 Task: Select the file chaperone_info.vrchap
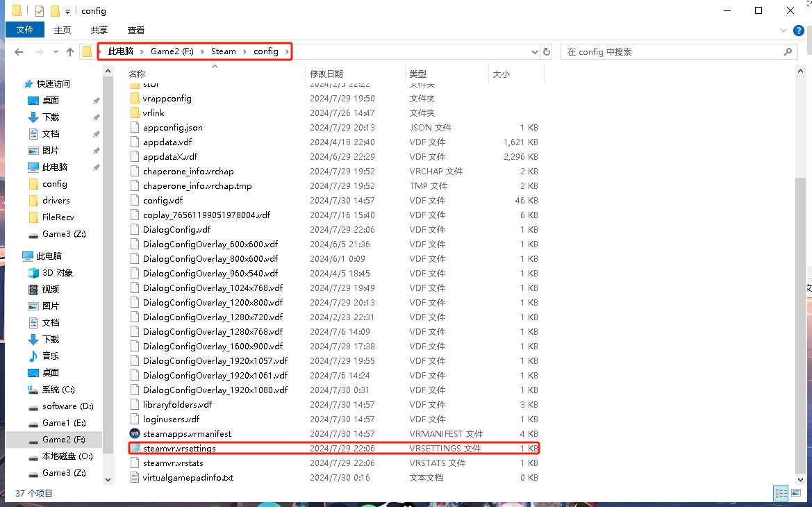coord(188,172)
